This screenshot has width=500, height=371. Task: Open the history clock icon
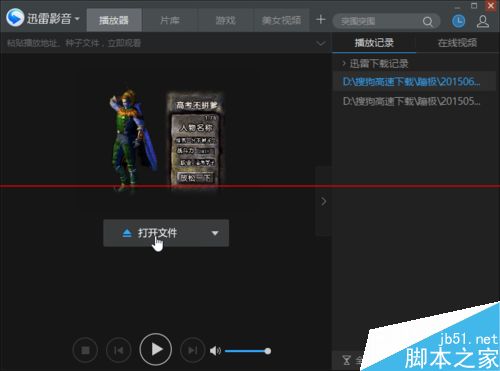pos(459,21)
